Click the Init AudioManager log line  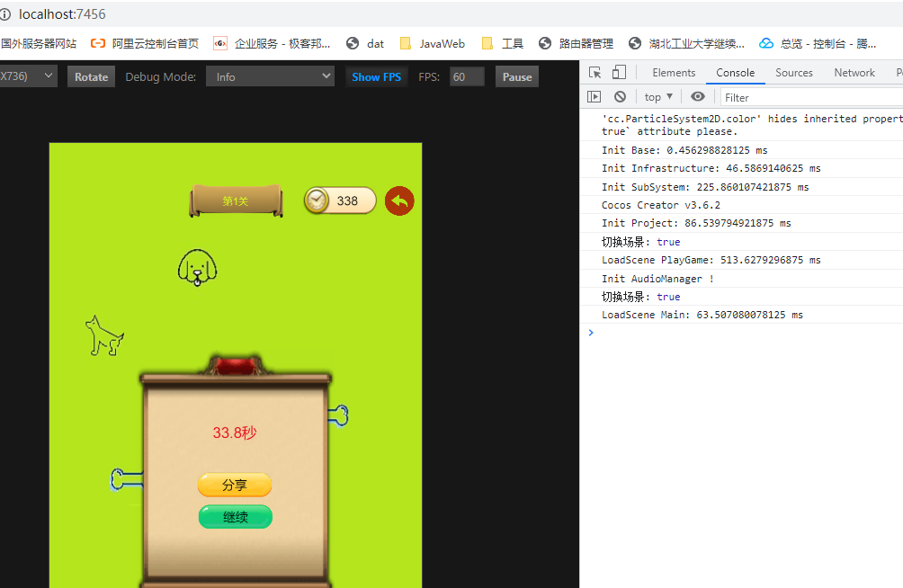657,279
